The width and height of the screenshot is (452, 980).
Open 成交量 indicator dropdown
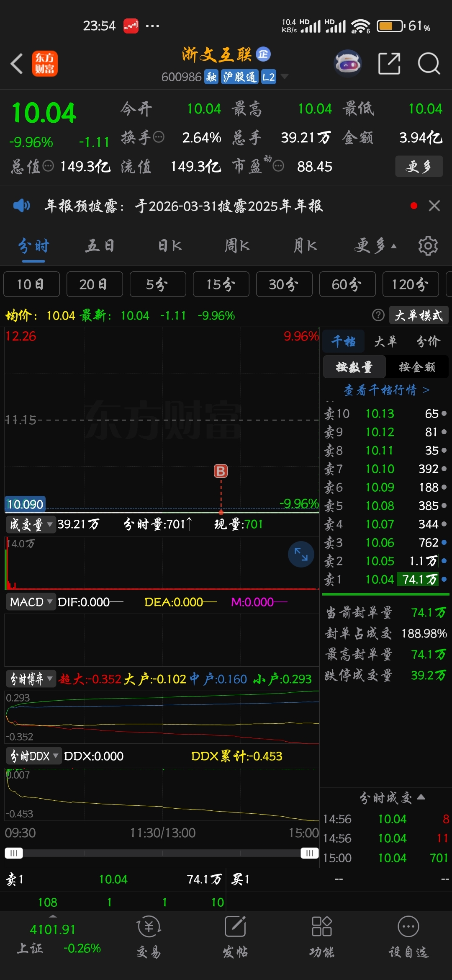tap(31, 524)
